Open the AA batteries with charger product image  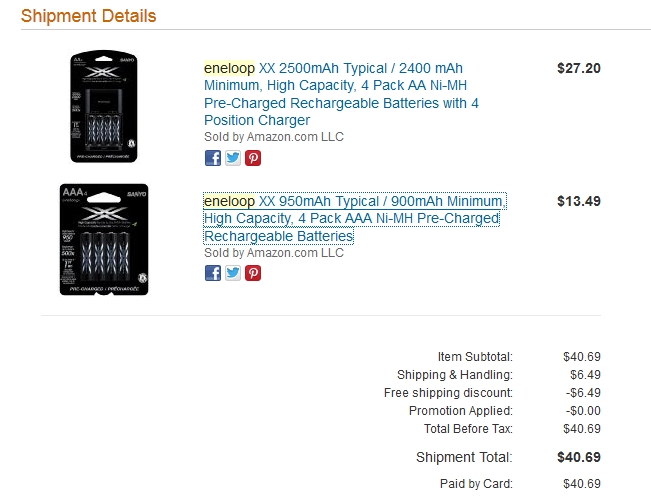(104, 107)
